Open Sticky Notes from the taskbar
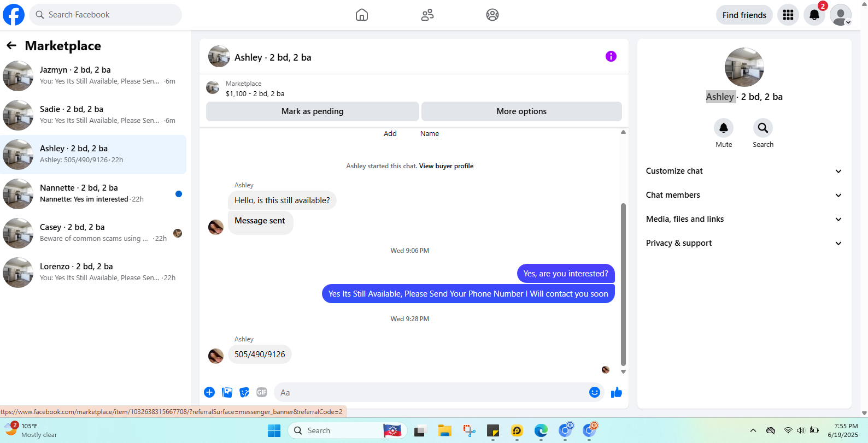868x443 pixels. (493, 430)
